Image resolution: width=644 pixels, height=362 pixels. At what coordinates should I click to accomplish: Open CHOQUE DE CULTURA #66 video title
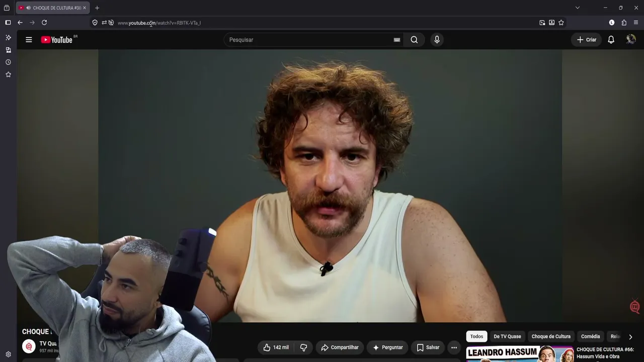click(605, 353)
